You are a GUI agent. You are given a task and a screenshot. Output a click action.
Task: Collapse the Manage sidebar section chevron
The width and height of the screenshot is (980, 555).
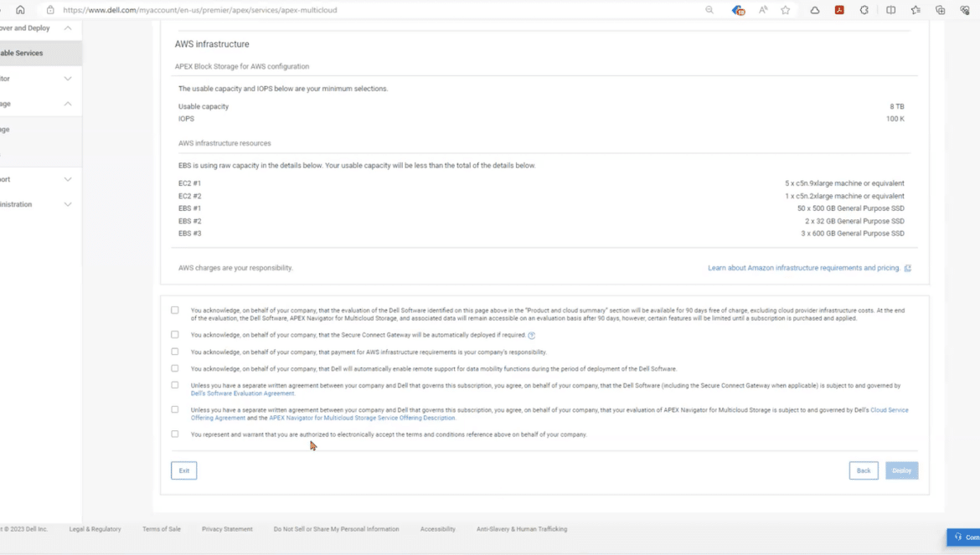pyautogui.click(x=68, y=104)
